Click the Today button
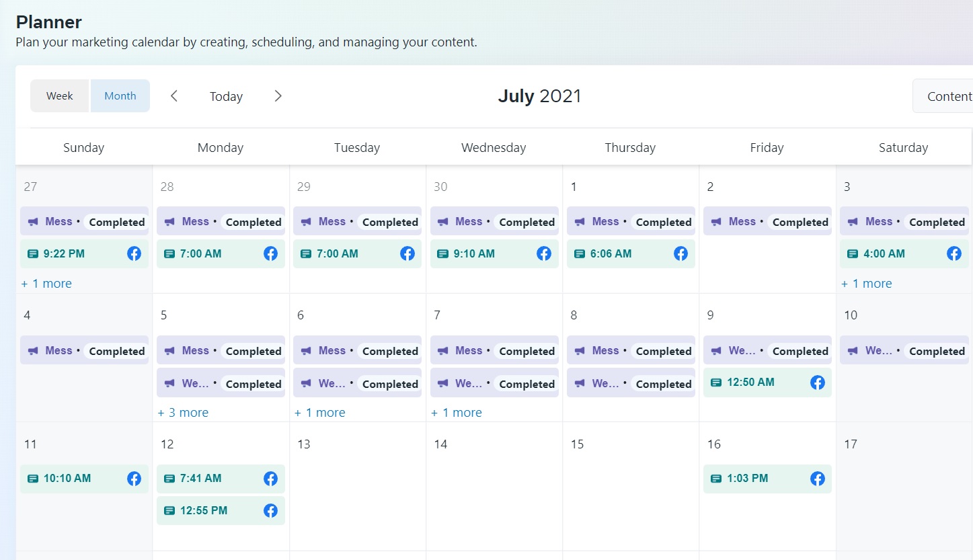 click(226, 97)
